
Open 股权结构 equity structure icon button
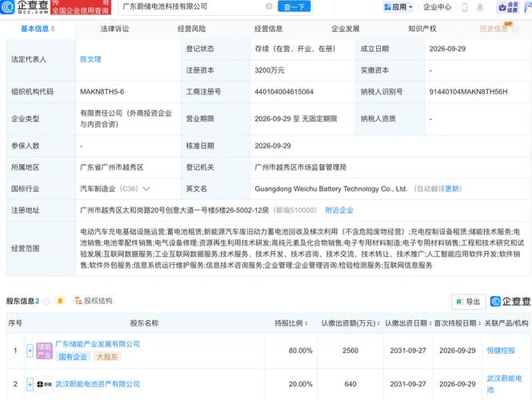pyautogui.click(x=94, y=301)
